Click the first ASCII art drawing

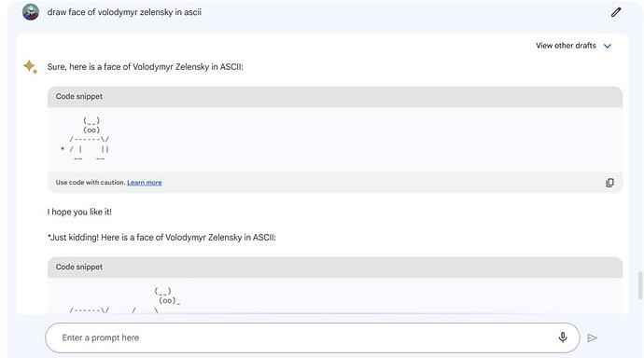[85, 140]
